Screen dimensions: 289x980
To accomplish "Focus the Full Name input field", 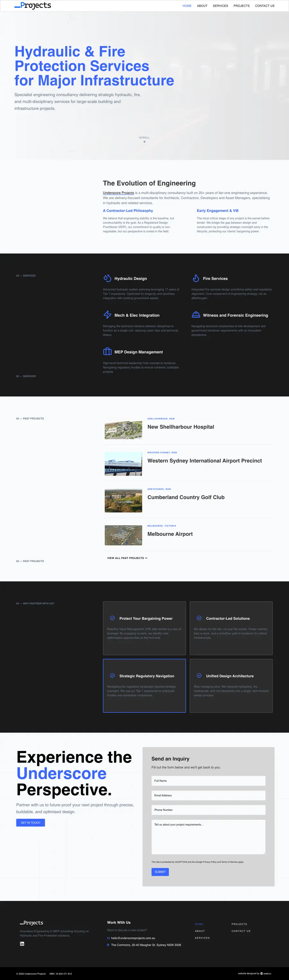I will tap(208, 781).
